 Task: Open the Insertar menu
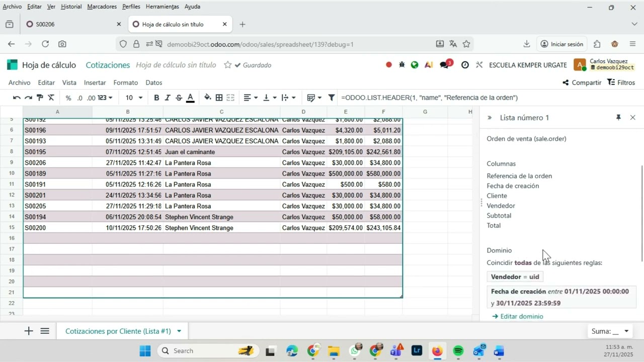coord(95,82)
